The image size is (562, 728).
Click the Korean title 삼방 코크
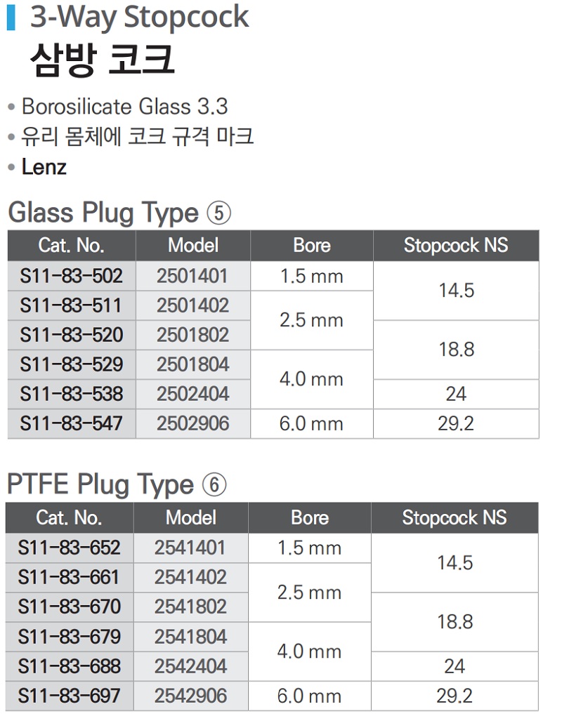[x=102, y=60]
